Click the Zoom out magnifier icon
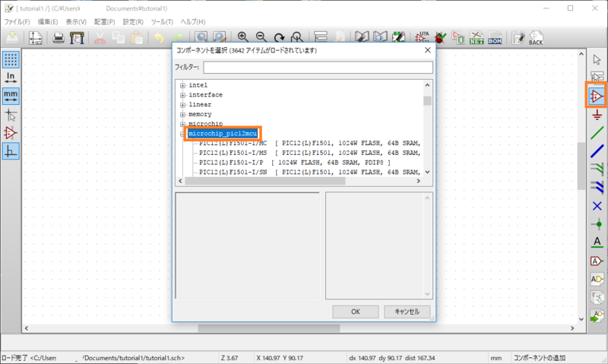608x364 pixels. point(261,37)
